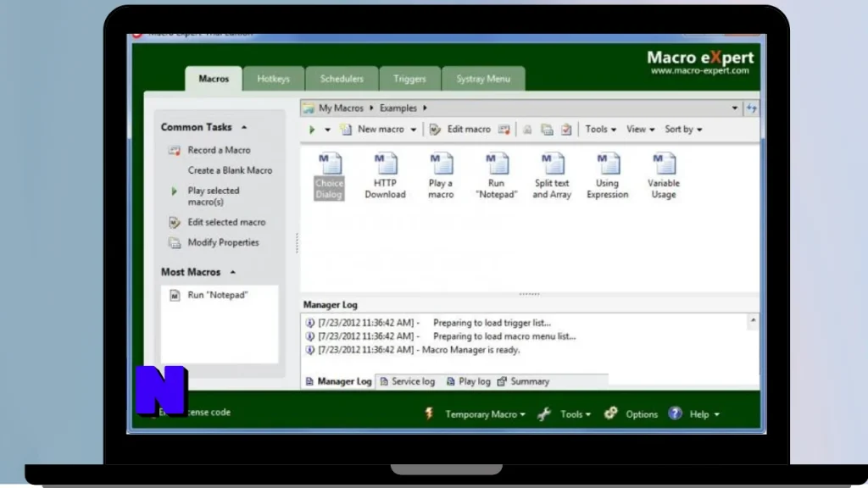Click the refresh icon beside the path bar
The width and height of the screenshot is (868, 488).
click(751, 108)
